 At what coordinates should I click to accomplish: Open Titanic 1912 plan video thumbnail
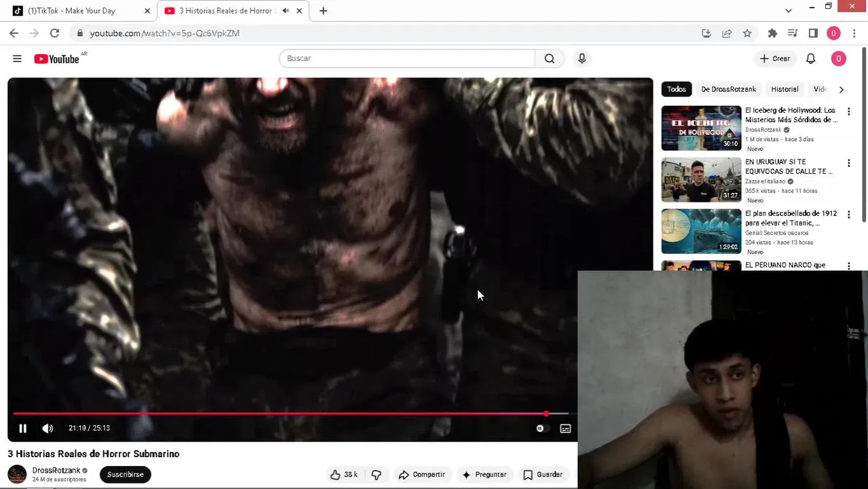(x=702, y=231)
